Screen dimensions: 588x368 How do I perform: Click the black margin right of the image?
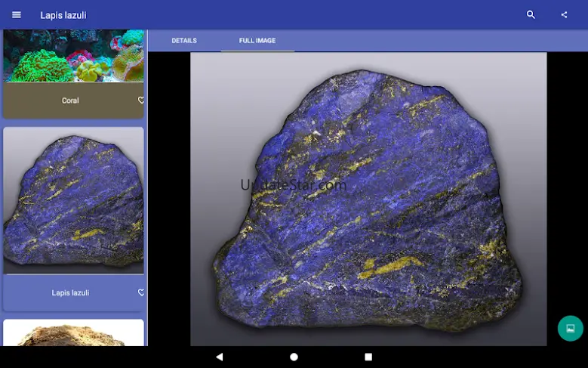pos(566,189)
